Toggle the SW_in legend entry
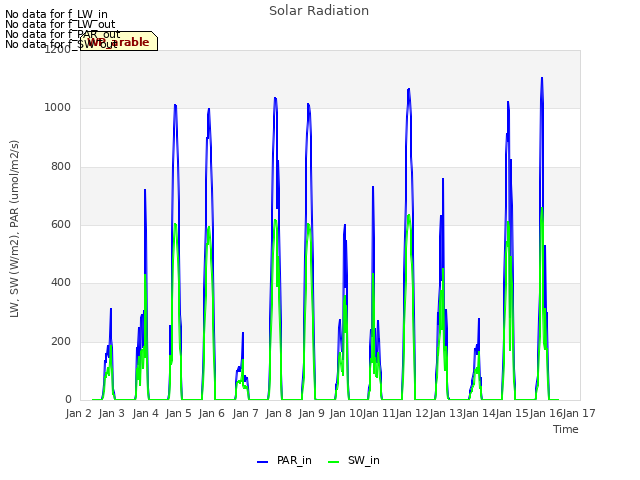 (x=353, y=460)
